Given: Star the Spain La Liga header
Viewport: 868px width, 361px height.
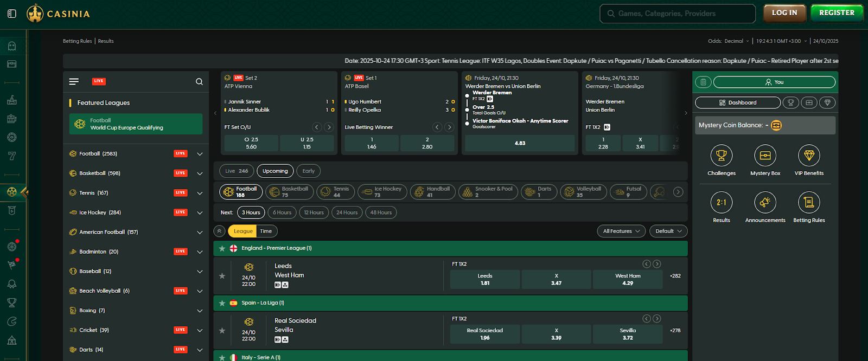Looking at the screenshot, I should coord(222,303).
